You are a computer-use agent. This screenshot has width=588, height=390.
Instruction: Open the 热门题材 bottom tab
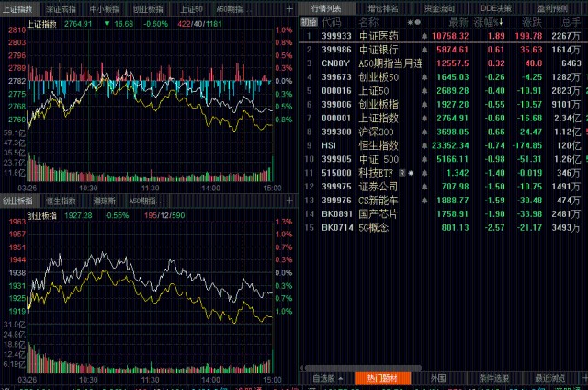point(379,378)
